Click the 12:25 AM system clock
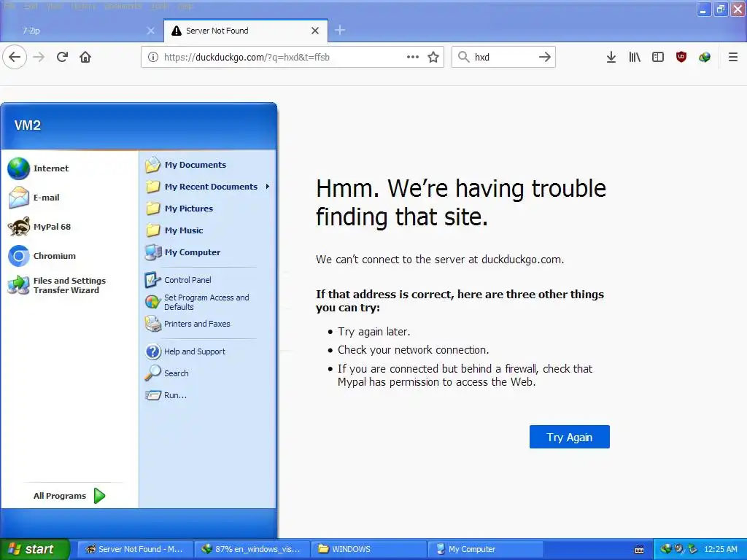Screen dimensions: 747x560 coord(720,549)
